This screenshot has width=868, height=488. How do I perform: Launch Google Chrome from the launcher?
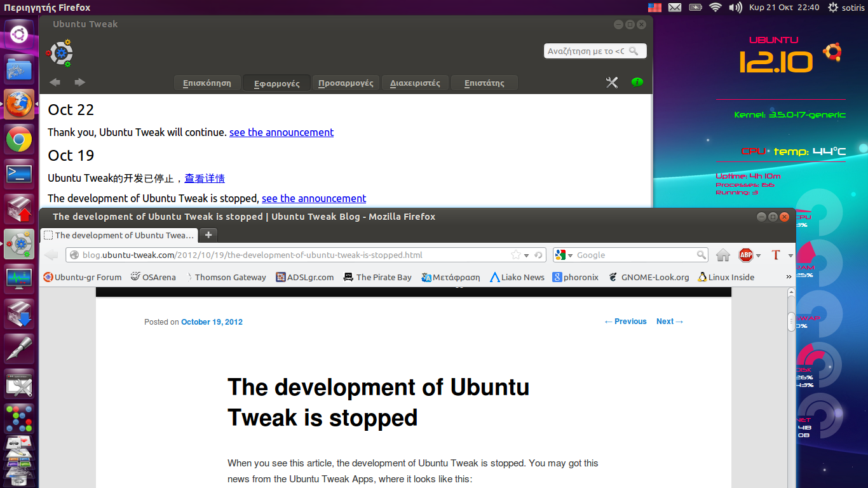click(19, 139)
